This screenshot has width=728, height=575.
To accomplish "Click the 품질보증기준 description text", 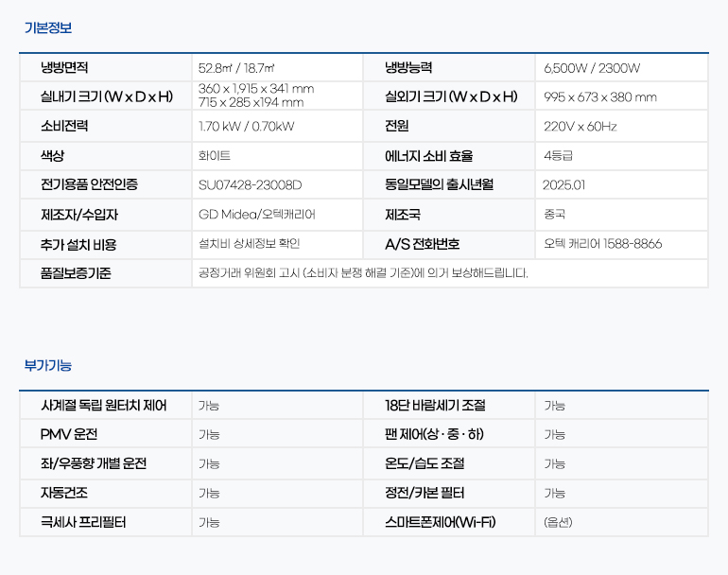I will [x=363, y=273].
